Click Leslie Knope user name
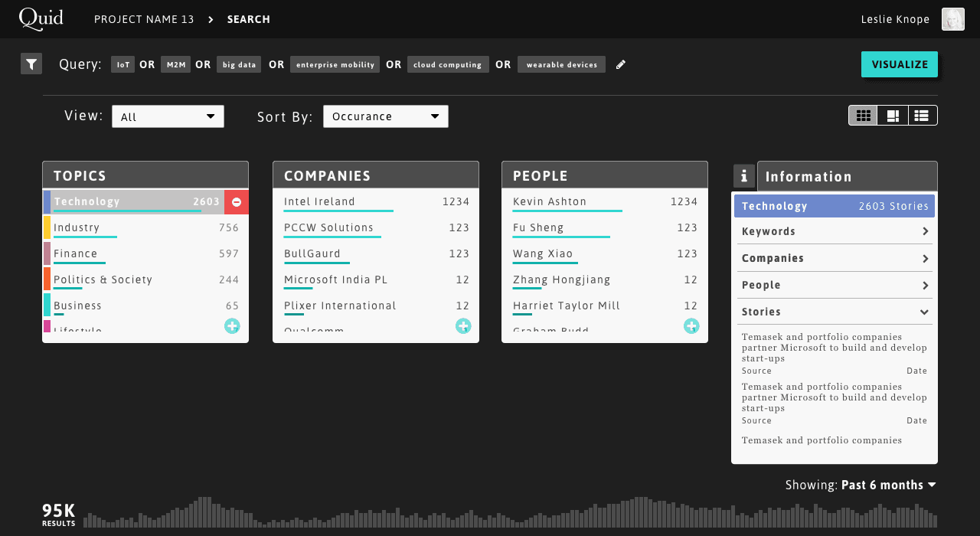Viewport: 980px width, 536px height. pyautogui.click(x=896, y=19)
